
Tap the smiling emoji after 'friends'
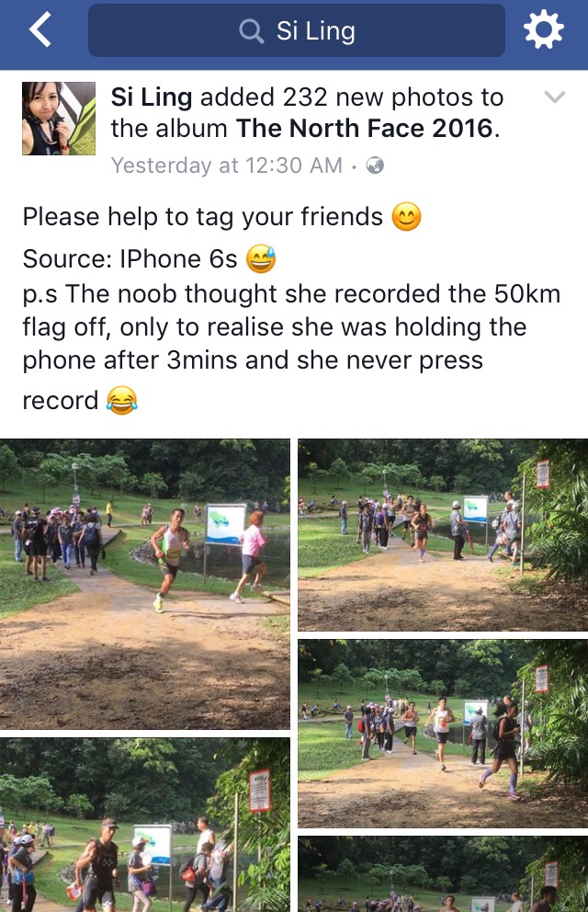(x=406, y=217)
